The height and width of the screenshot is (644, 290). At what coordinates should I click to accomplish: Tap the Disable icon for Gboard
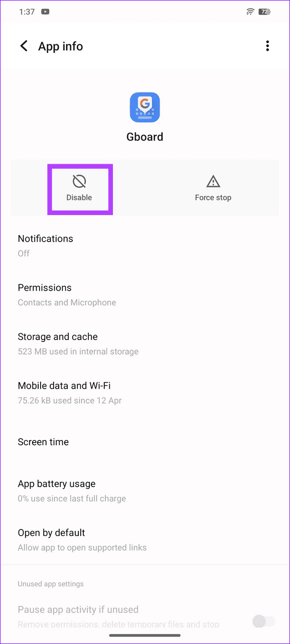pos(79,181)
